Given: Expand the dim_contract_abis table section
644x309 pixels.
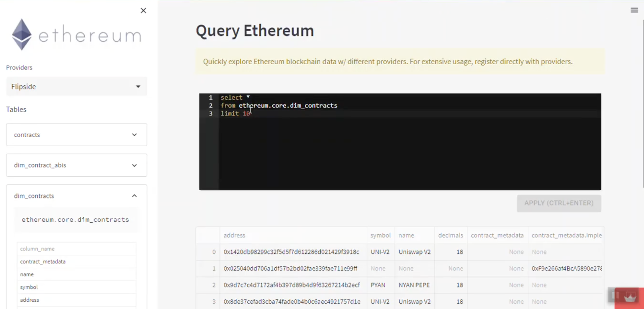Looking at the screenshot, I should [76, 165].
